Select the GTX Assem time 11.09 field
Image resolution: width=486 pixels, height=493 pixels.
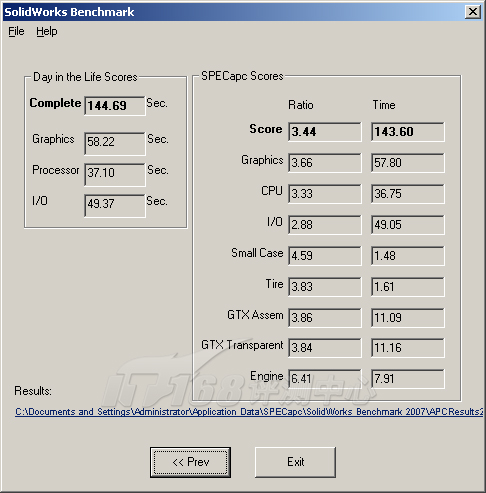tap(408, 318)
